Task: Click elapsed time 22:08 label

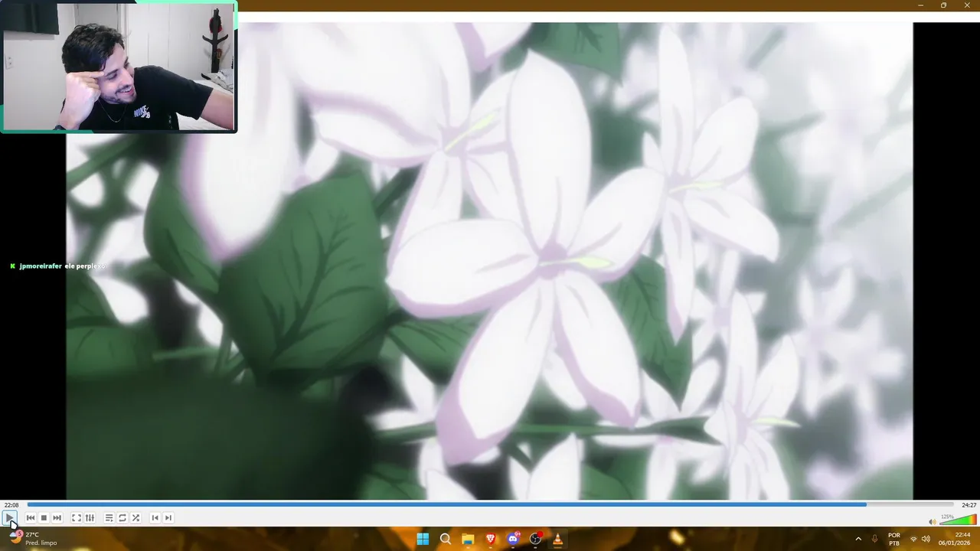Action: [11, 505]
